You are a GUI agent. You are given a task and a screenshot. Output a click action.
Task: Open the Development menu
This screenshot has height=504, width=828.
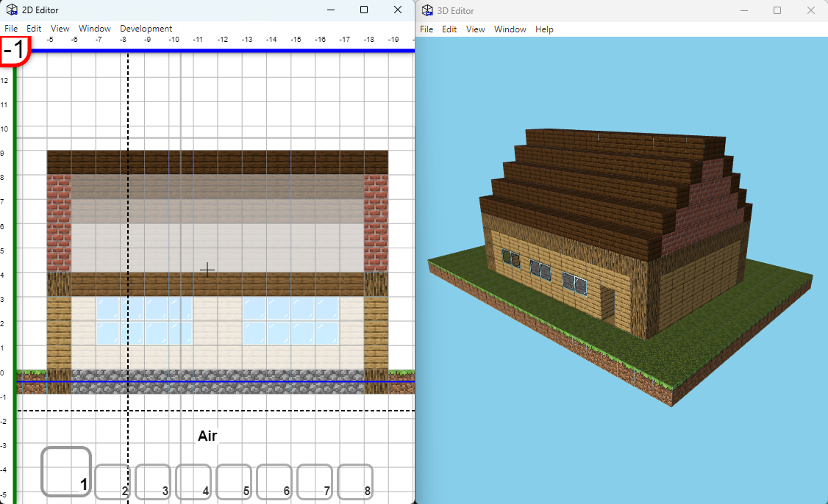tap(146, 28)
